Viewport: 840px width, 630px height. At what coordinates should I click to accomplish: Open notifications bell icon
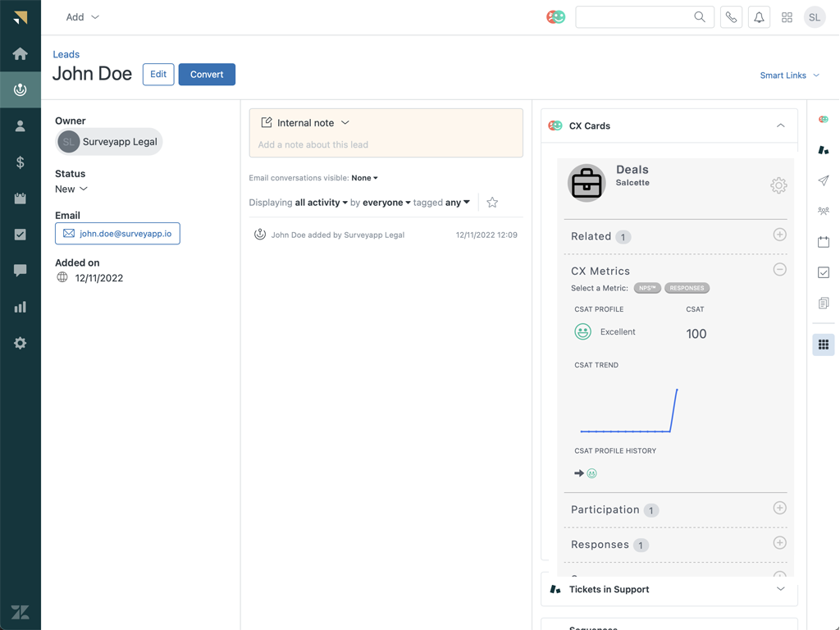(759, 17)
